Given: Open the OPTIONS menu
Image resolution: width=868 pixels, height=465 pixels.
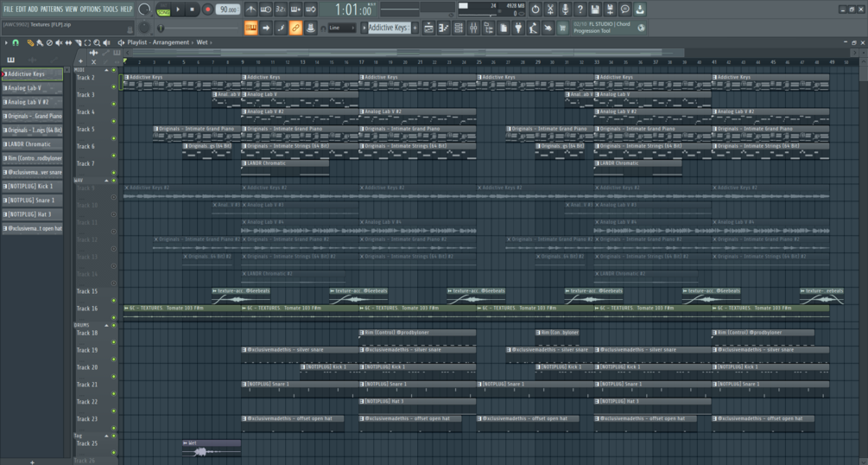Looking at the screenshot, I should click(x=90, y=9).
